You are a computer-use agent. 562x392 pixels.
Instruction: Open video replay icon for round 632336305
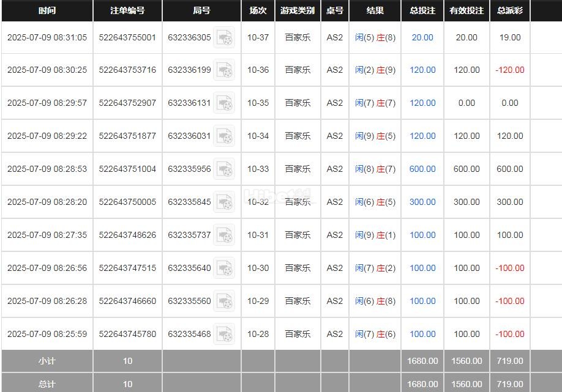coord(224,37)
